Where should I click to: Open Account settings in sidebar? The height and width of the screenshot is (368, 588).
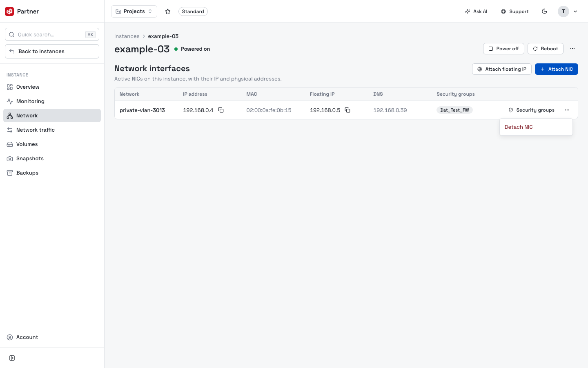pos(52,337)
